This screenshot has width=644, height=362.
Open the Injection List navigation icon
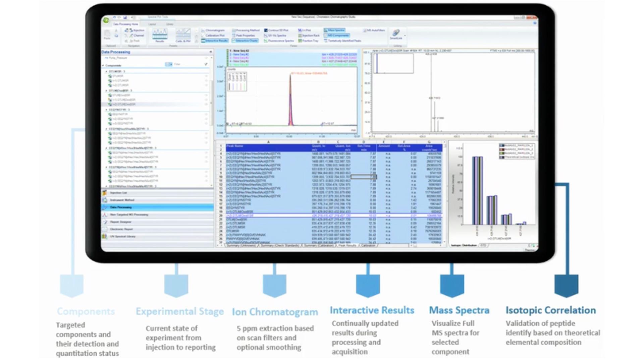tap(105, 193)
